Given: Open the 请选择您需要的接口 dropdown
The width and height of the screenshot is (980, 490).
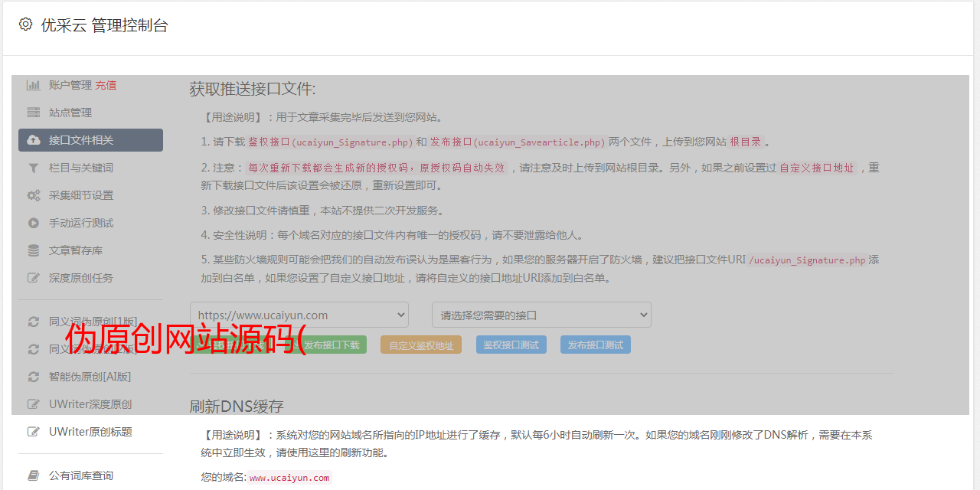Looking at the screenshot, I should coord(541,315).
